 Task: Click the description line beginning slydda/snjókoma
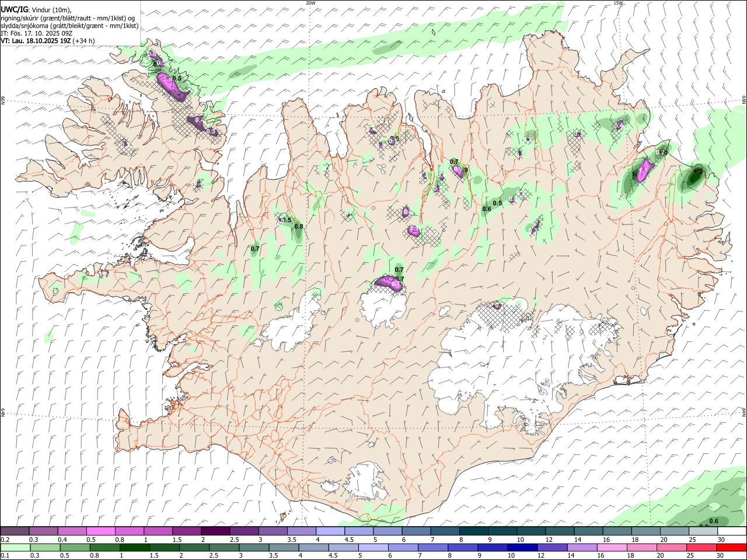coord(69,26)
